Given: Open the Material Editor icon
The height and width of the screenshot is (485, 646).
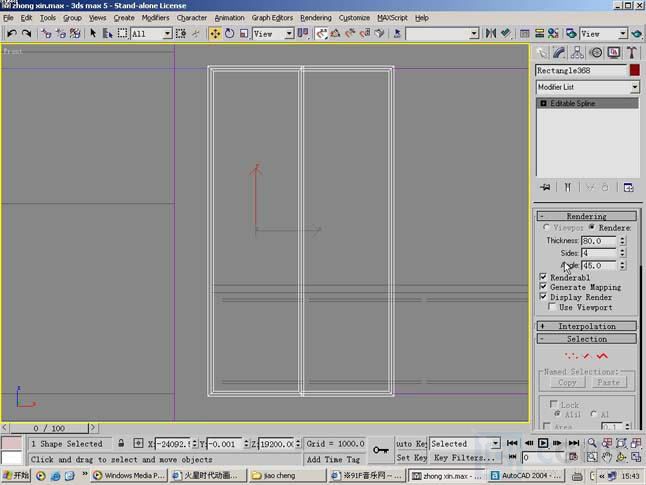Looking at the screenshot, I should coord(553,33).
